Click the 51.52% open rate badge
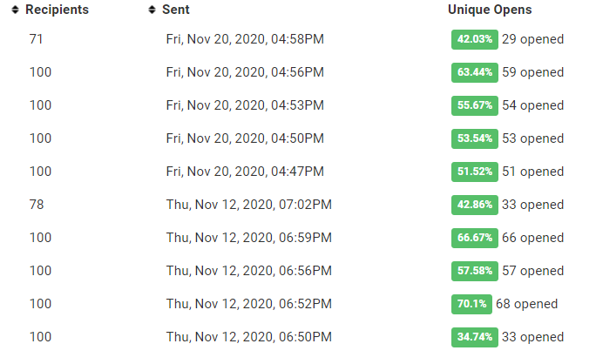 click(x=475, y=172)
